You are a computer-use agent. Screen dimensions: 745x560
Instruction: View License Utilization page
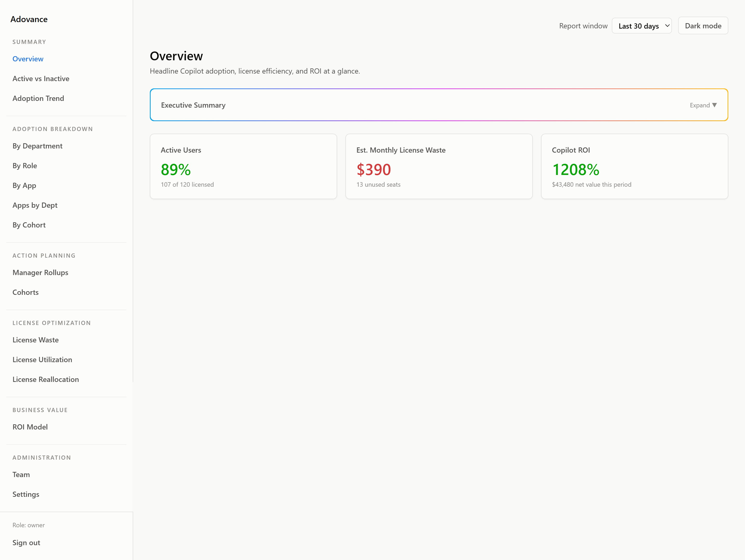(42, 359)
